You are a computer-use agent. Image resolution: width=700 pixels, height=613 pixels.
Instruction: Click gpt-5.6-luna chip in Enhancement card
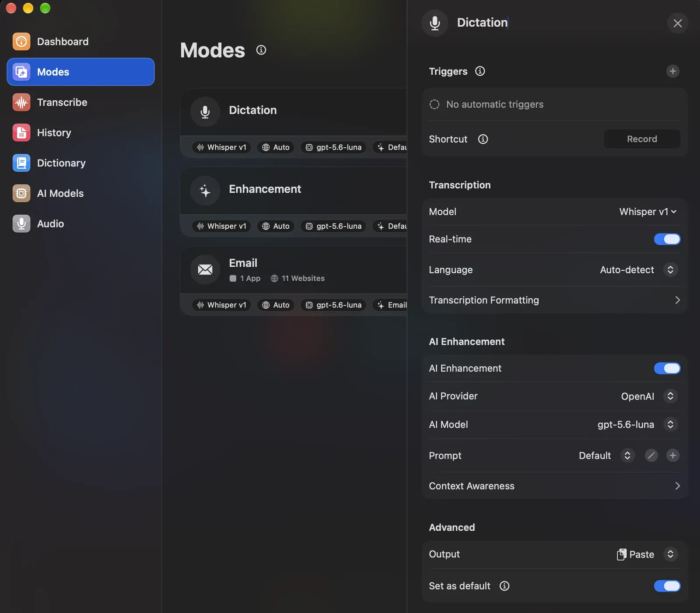333,226
